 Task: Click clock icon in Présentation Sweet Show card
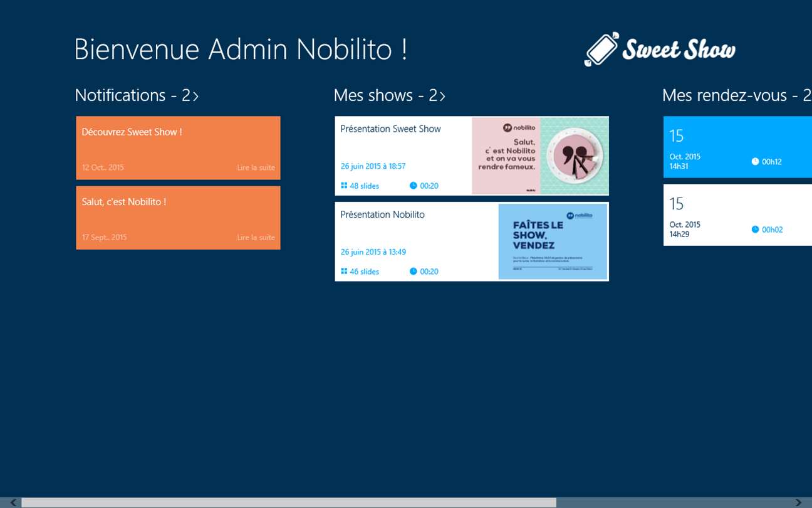[x=413, y=186]
